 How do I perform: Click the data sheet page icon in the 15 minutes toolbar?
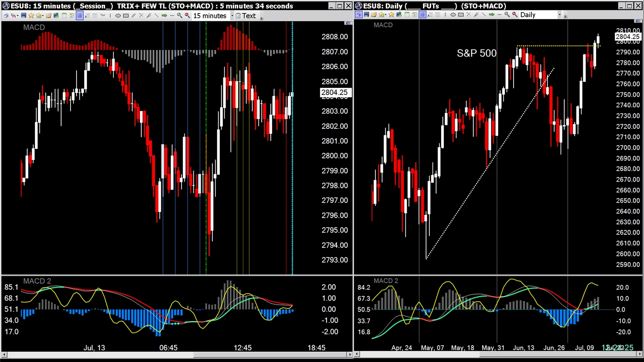[x=64, y=15]
